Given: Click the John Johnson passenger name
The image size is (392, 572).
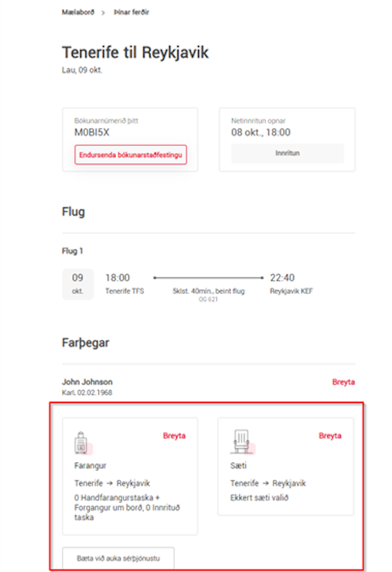Looking at the screenshot, I should (x=87, y=382).
